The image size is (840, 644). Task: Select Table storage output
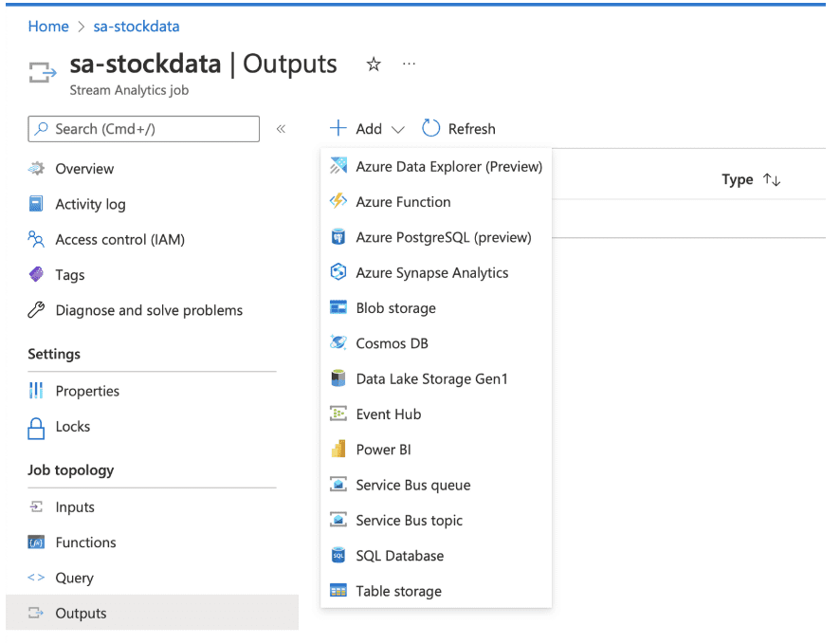436,591
